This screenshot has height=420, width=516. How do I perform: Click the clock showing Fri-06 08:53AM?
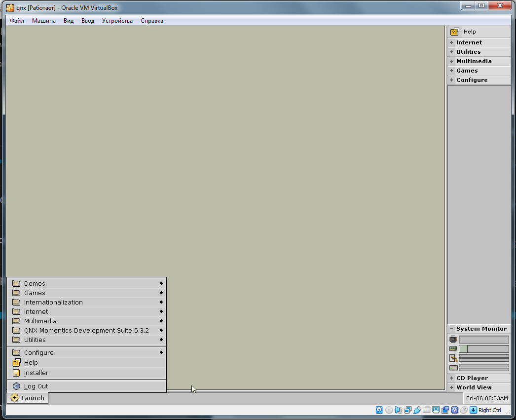487,398
